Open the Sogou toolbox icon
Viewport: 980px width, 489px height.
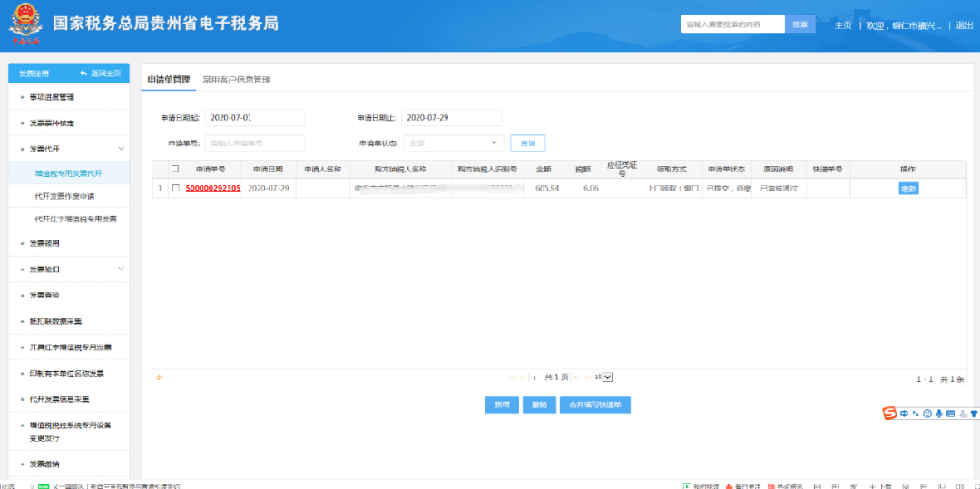coord(963,414)
